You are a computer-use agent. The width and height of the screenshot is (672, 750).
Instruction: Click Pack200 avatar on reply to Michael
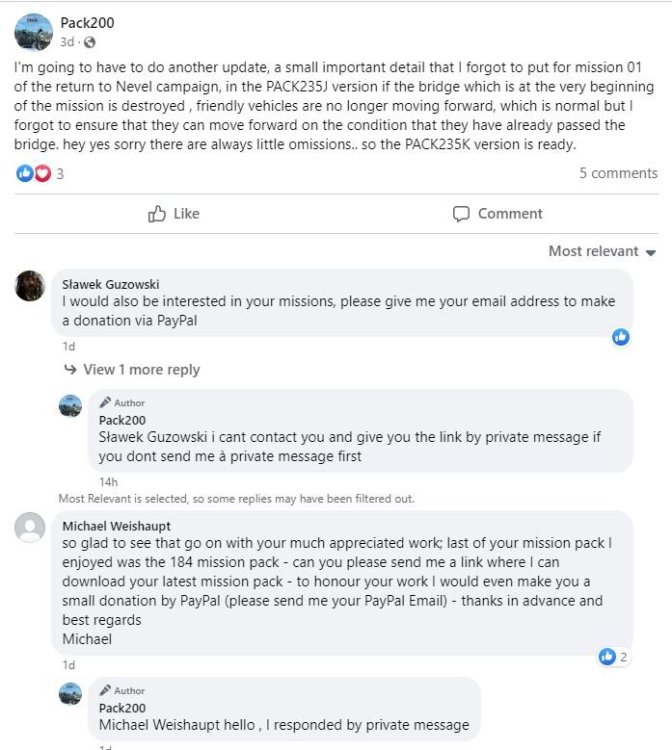pos(71,693)
